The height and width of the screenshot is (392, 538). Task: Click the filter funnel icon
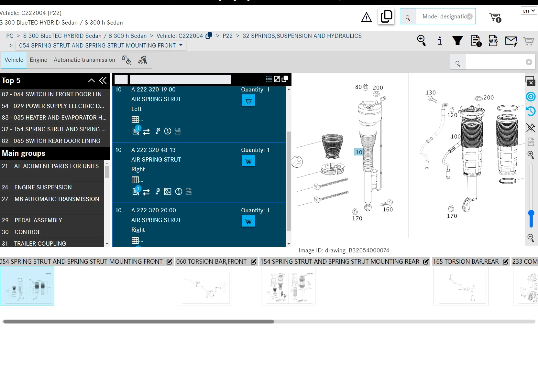(457, 41)
